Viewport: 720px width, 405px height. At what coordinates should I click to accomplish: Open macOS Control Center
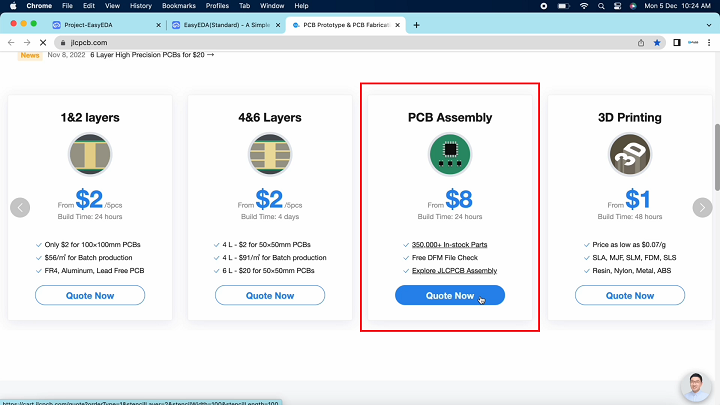[617, 6]
